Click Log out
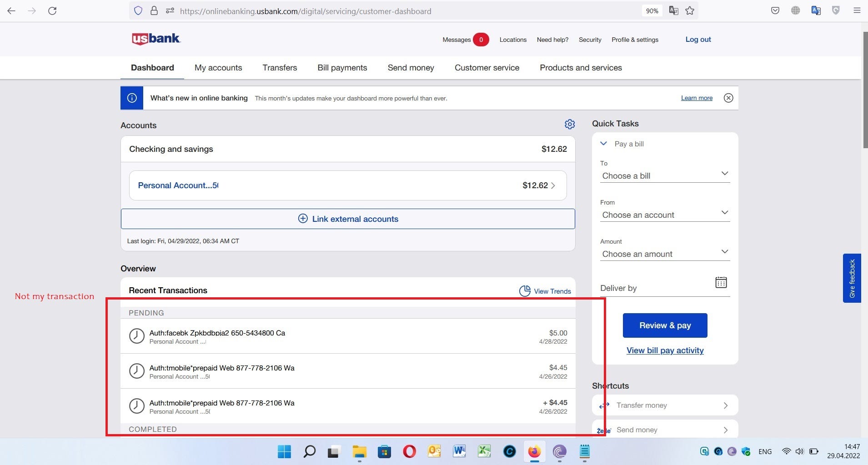Image resolution: width=868 pixels, height=465 pixels. (x=698, y=40)
